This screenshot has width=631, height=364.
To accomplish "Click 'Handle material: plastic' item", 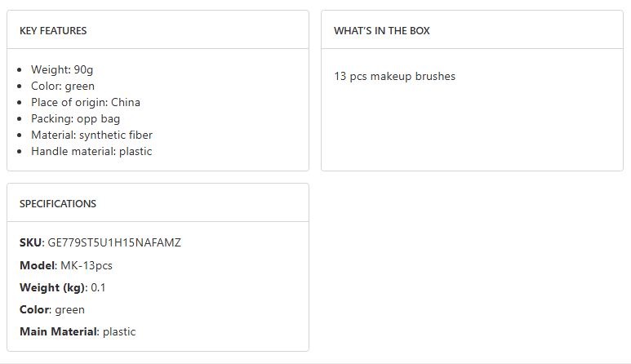I will coord(91,152).
